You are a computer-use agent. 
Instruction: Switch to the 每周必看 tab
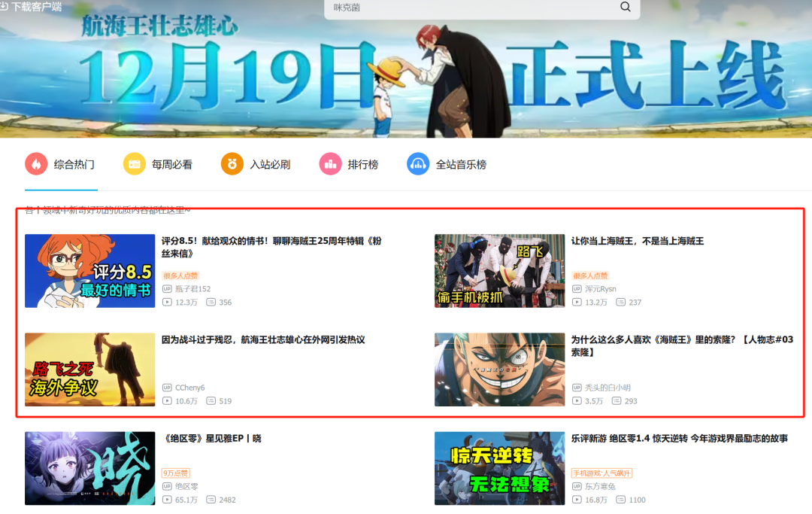tap(171, 164)
